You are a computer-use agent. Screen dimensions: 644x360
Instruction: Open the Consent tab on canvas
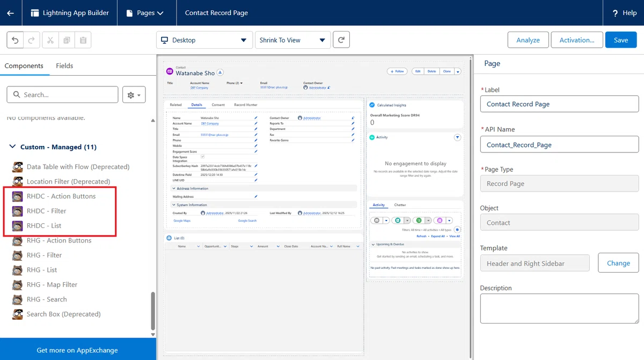(218, 105)
